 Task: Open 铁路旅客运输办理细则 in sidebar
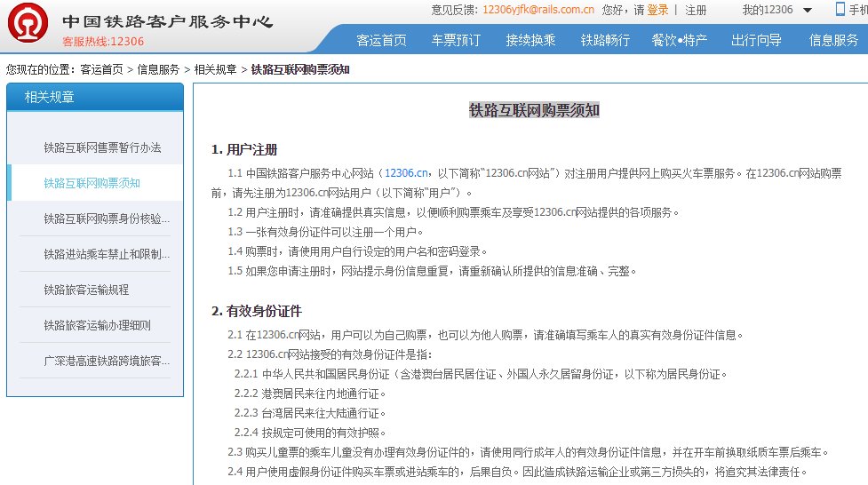98,325
